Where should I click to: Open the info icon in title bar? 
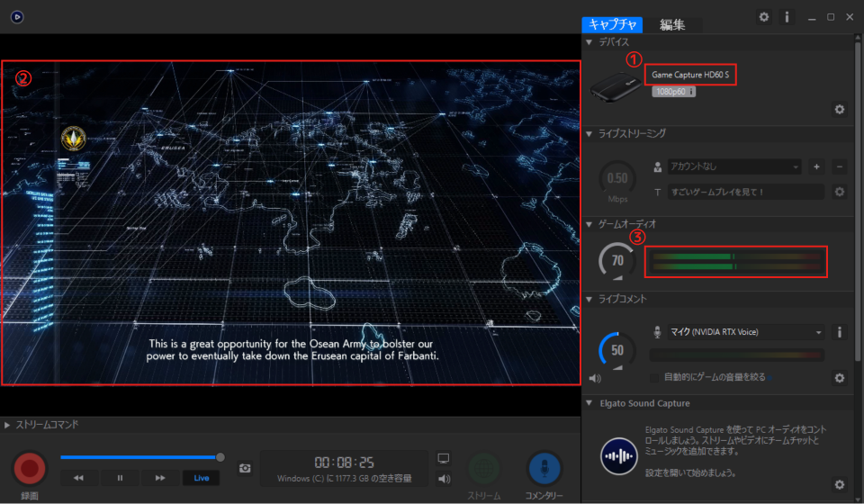tap(787, 17)
